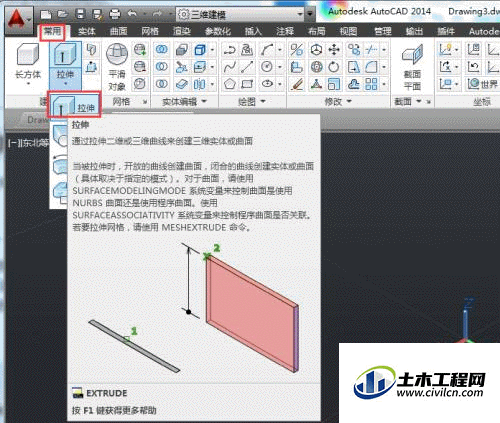Click the solid Intersect icon in the bottom row

[x=162, y=84]
